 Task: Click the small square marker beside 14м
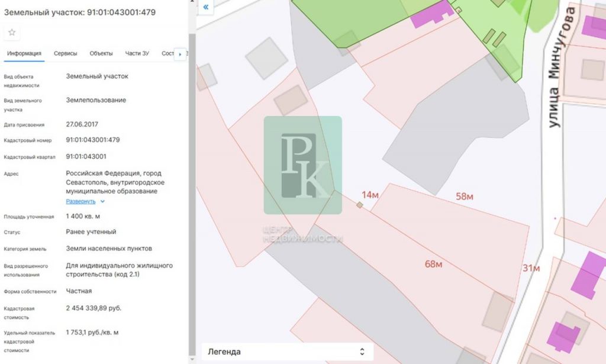(x=359, y=205)
